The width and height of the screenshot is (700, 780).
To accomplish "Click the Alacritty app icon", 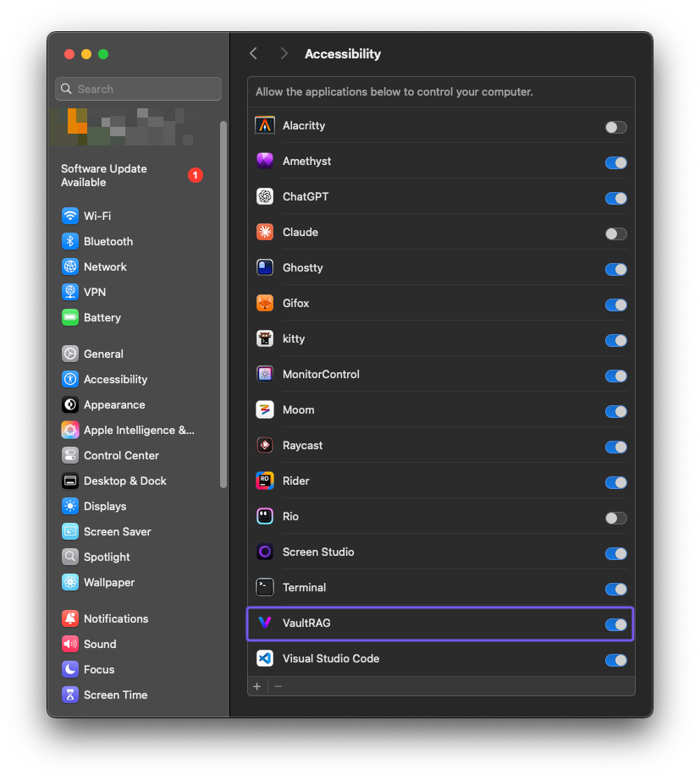I will pyautogui.click(x=265, y=125).
